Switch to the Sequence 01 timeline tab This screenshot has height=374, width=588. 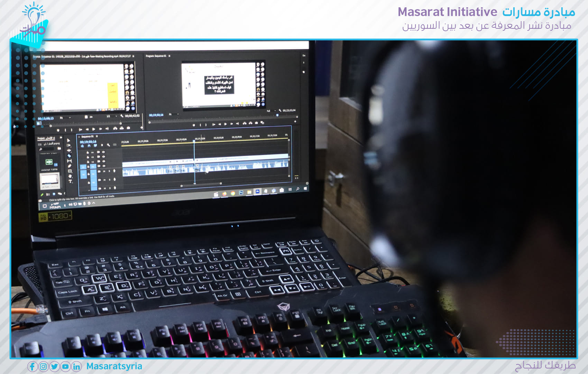point(88,136)
